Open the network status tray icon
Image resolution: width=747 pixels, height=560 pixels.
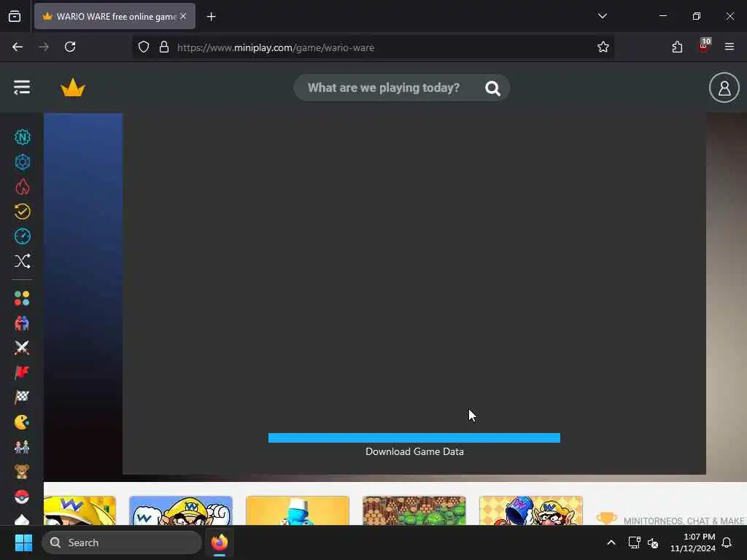click(634, 542)
